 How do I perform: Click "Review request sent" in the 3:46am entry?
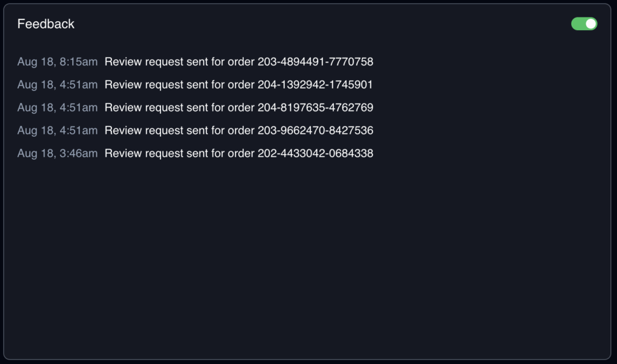pos(156,154)
